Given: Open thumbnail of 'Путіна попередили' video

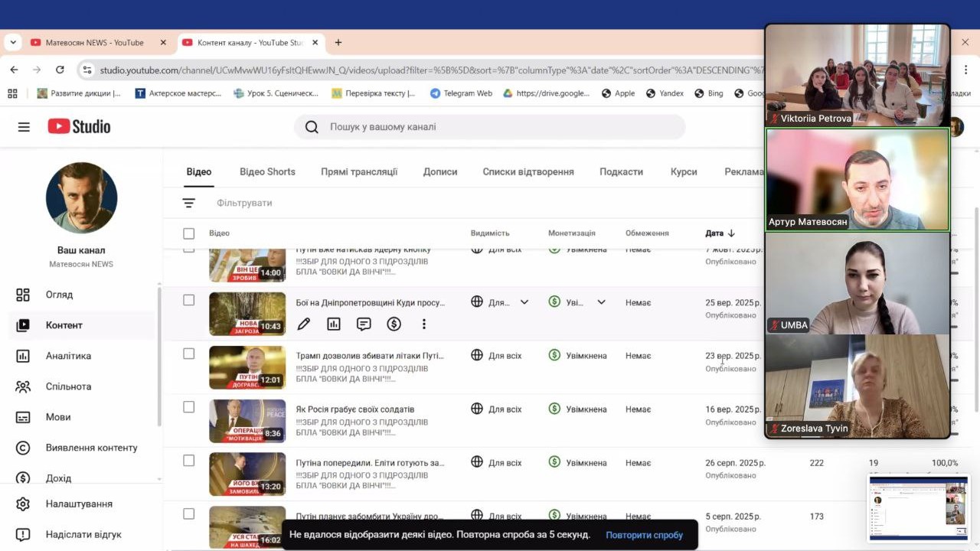Looking at the screenshot, I should click(247, 474).
